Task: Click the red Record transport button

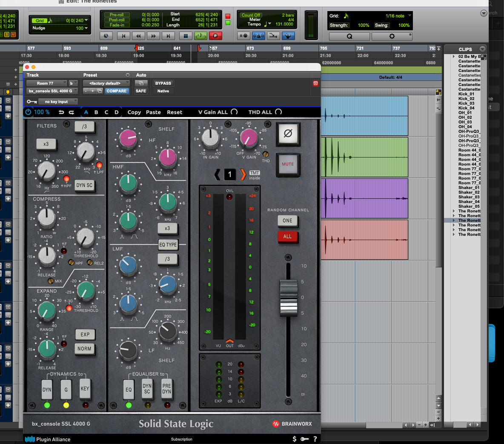Action: click(x=215, y=36)
